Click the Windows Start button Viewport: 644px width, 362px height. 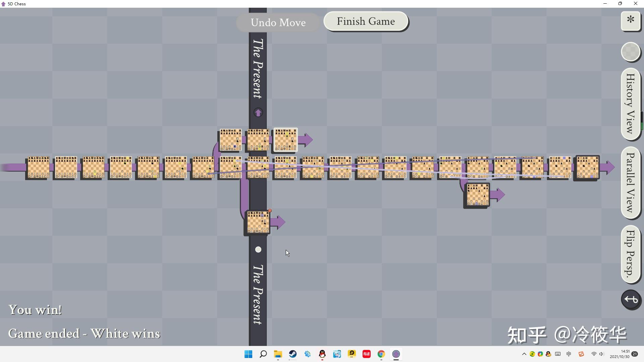coord(248,354)
